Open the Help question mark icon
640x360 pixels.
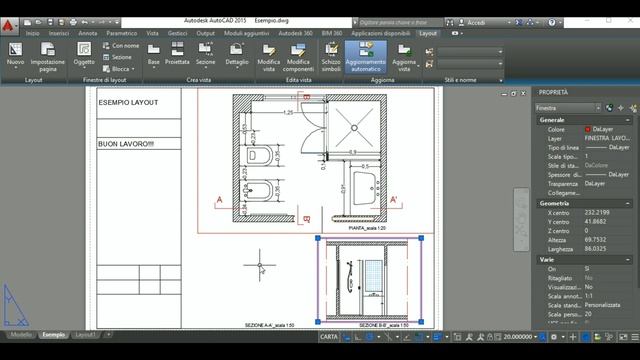[552, 22]
